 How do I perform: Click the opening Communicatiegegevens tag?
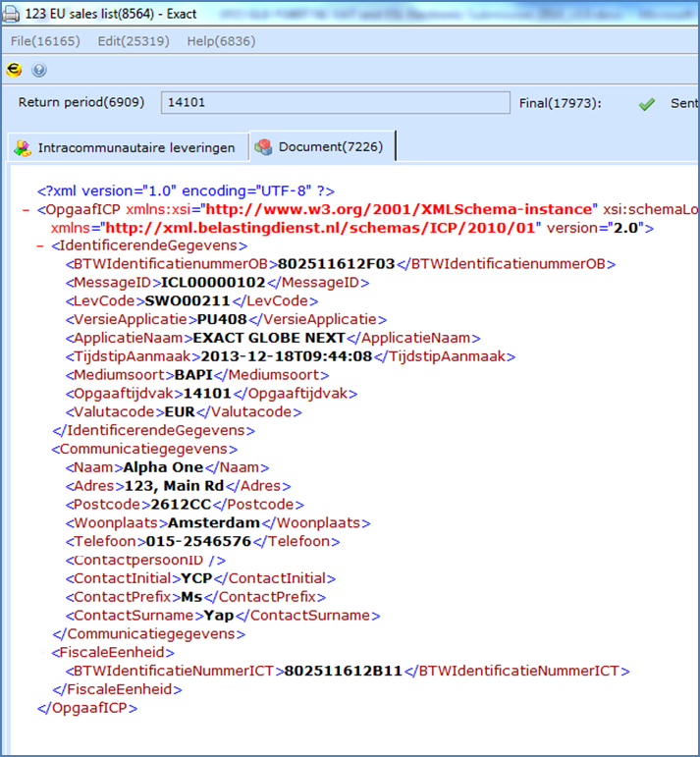(145, 449)
